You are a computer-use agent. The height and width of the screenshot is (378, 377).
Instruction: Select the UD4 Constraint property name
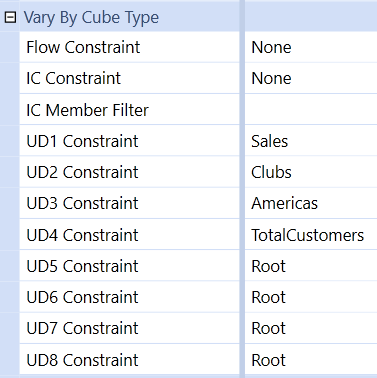(82, 235)
